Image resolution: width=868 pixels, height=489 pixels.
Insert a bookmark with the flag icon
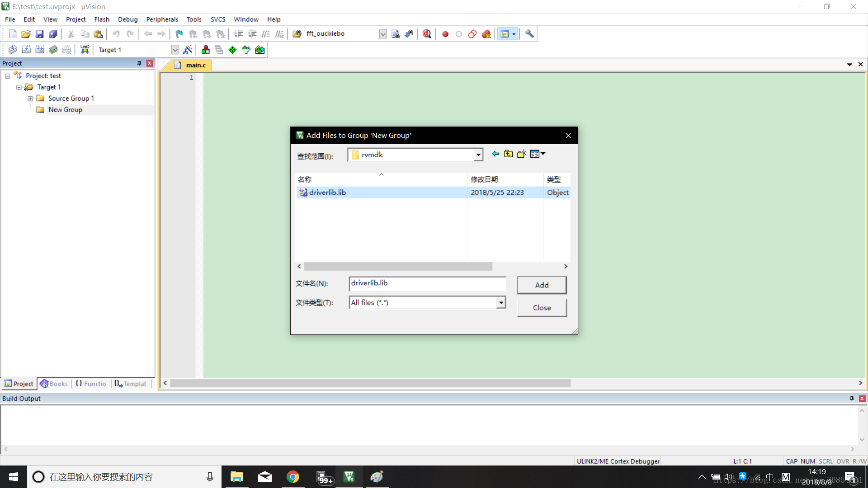coord(179,34)
